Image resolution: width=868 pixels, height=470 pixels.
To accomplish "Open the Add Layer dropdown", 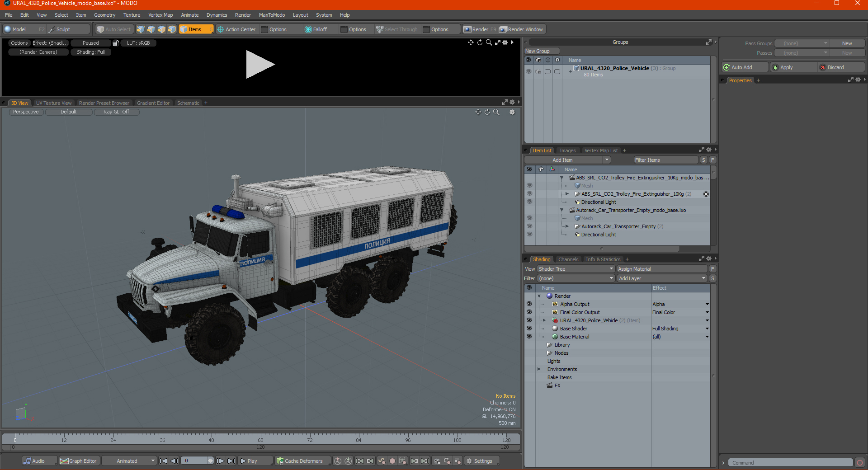I will tap(662, 278).
